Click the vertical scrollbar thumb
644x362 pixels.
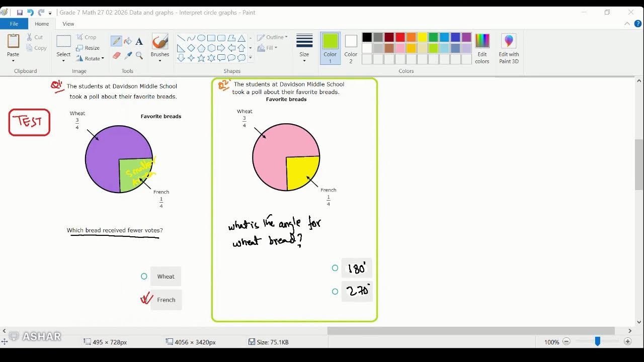click(x=639, y=165)
